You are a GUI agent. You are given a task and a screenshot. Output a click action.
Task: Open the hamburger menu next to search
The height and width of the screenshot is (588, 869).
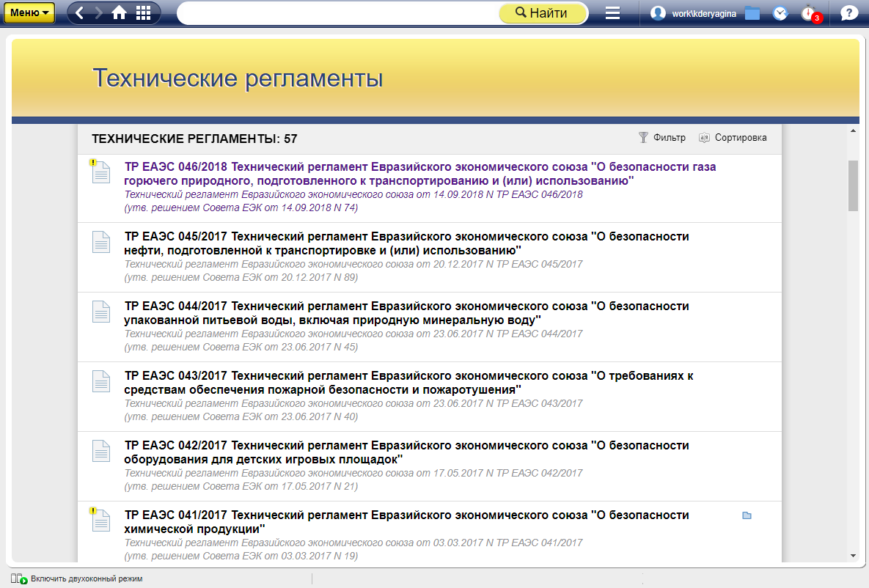coord(612,12)
